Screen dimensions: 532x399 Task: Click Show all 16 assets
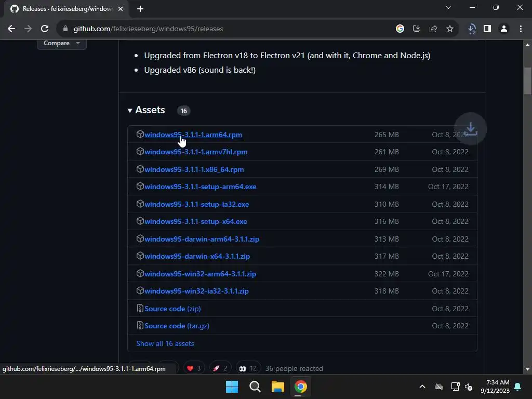pyautogui.click(x=165, y=343)
